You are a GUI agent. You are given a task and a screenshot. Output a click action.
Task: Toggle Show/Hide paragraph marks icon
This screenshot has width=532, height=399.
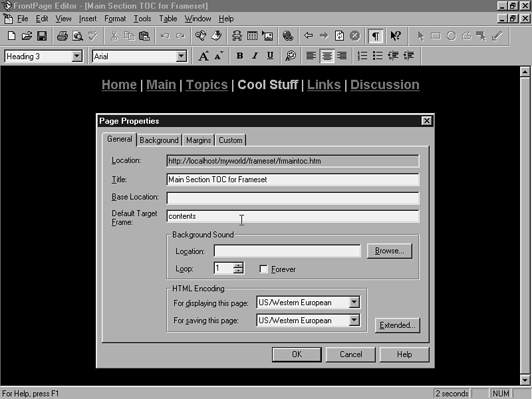pyautogui.click(x=376, y=36)
